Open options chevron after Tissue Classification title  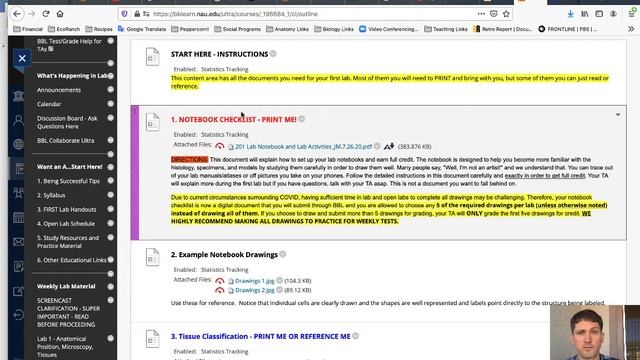click(x=356, y=336)
